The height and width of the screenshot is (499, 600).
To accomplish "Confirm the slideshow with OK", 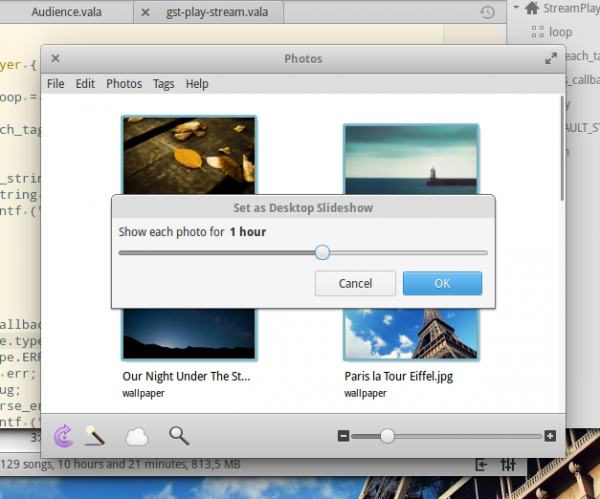I will 442,283.
